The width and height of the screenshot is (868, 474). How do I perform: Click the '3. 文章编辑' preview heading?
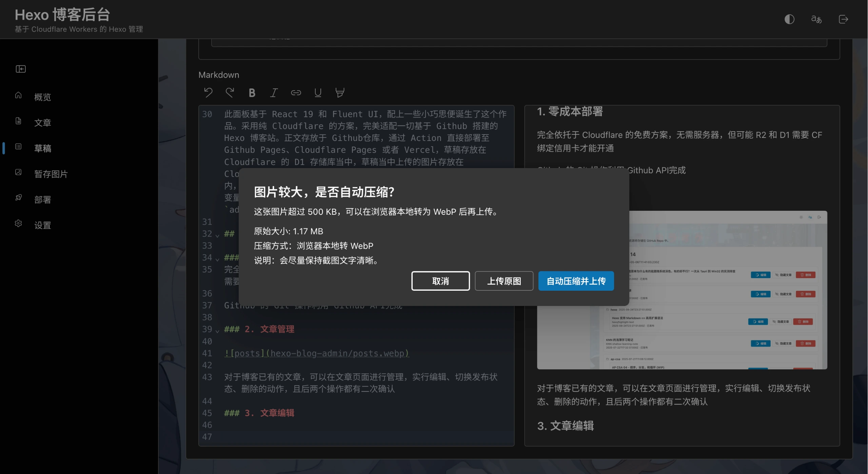coord(566,426)
